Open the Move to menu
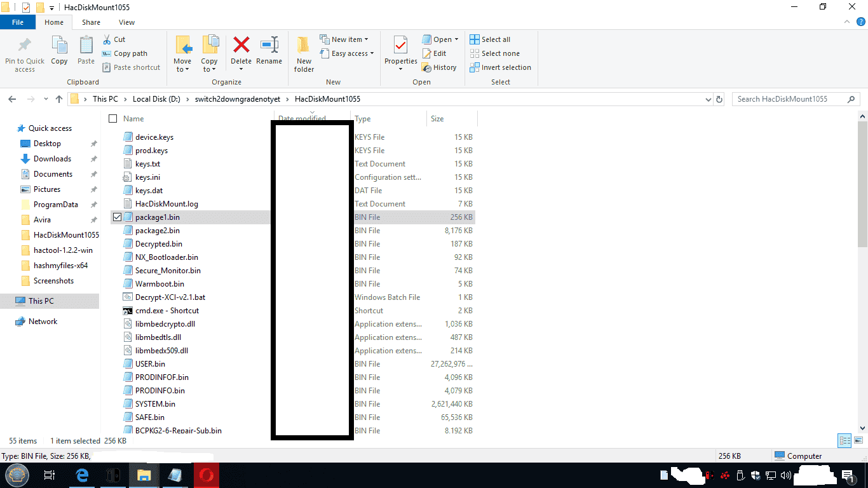 coord(183,54)
